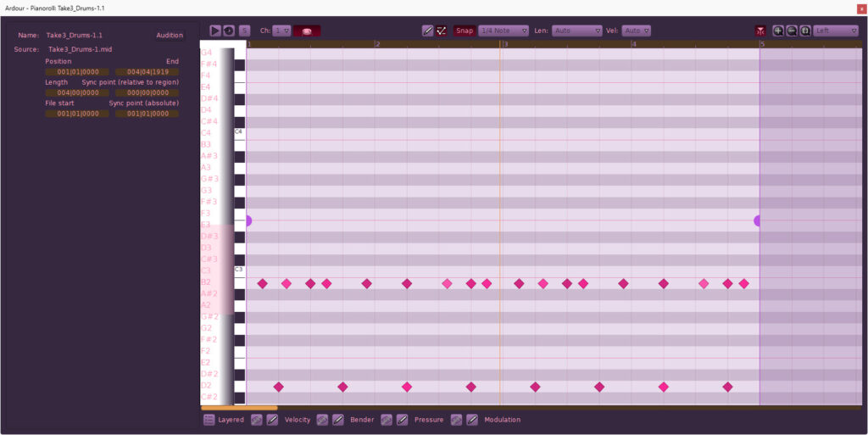Click the Audition button
Screen dimensions: 868x435
[170, 36]
